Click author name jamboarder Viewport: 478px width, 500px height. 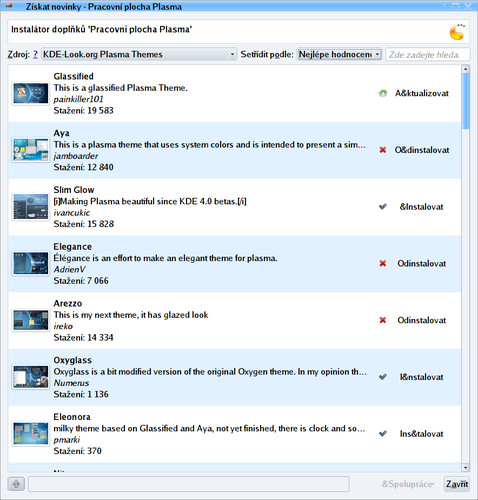point(76,156)
